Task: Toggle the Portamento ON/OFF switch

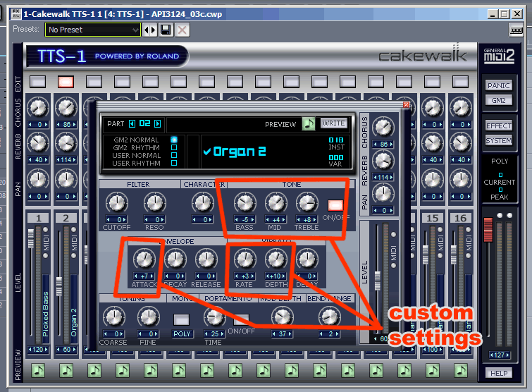Action: 242,319
